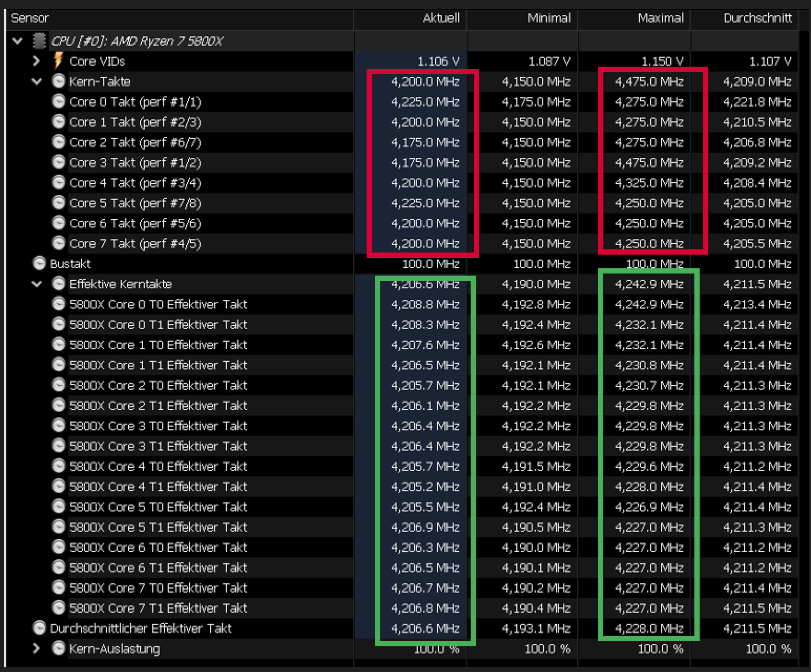This screenshot has height=672, width=811.
Task: Click the Effektive Kerntakte clock icon
Action: coord(59,283)
